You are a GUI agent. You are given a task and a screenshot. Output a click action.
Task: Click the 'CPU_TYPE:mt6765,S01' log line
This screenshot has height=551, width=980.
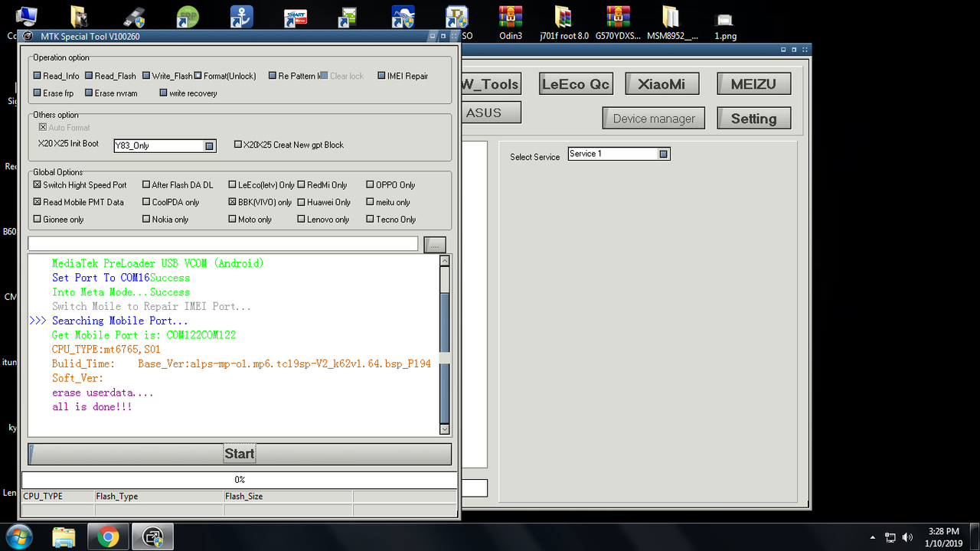(x=106, y=349)
